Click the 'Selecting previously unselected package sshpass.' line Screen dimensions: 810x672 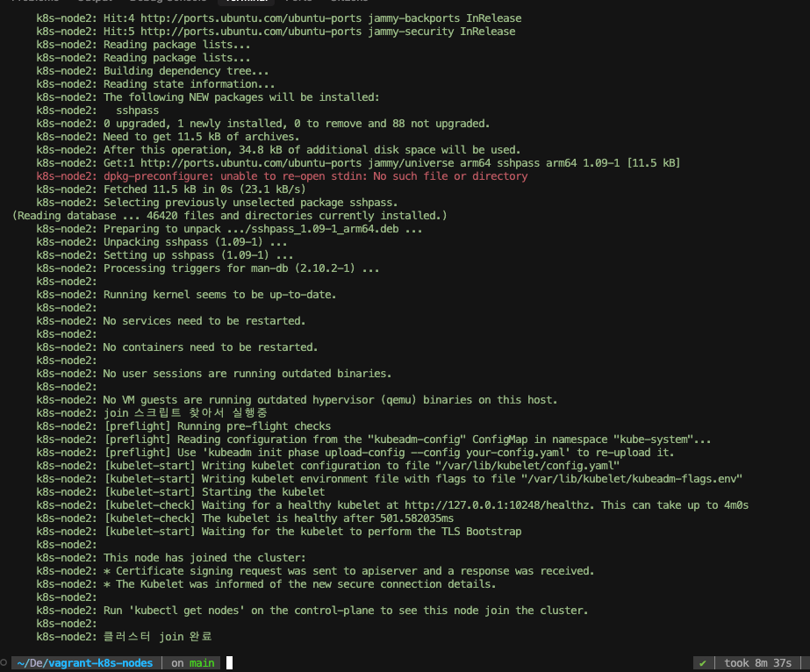[x=217, y=203]
